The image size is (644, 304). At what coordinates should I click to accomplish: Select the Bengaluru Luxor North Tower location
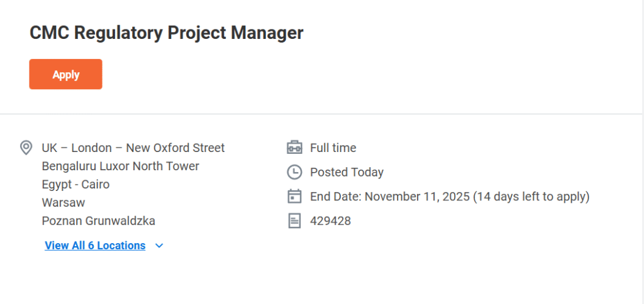pyautogui.click(x=120, y=166)
